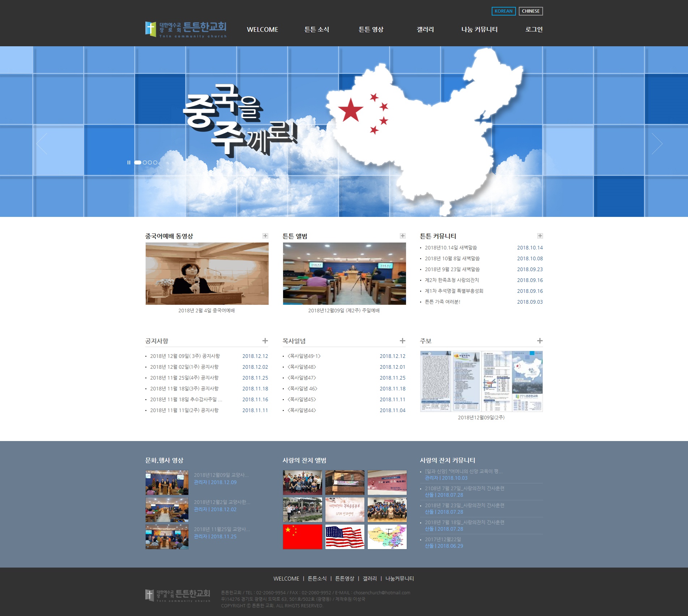
Task: Open the Chinese flag album thumbnail
Action: 302,537
